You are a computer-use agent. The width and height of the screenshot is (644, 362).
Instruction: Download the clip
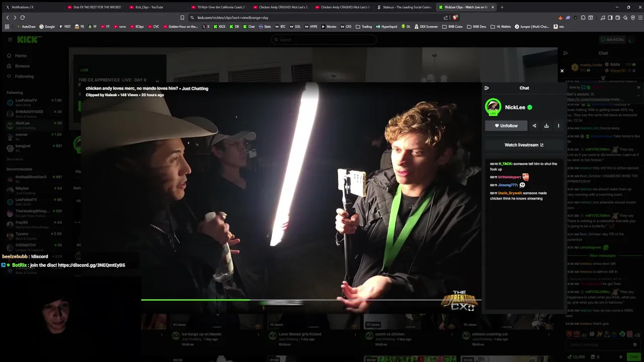point(546,126)
